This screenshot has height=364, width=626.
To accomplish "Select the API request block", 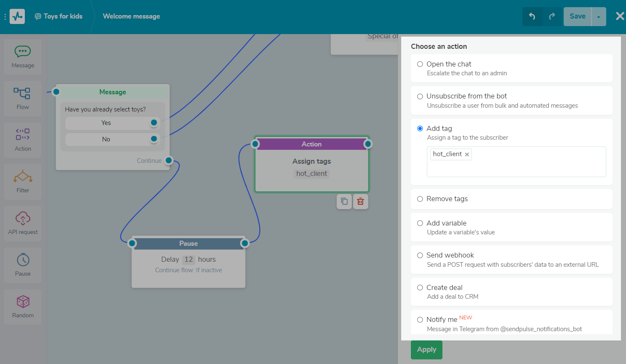I will tap(23, 223).
